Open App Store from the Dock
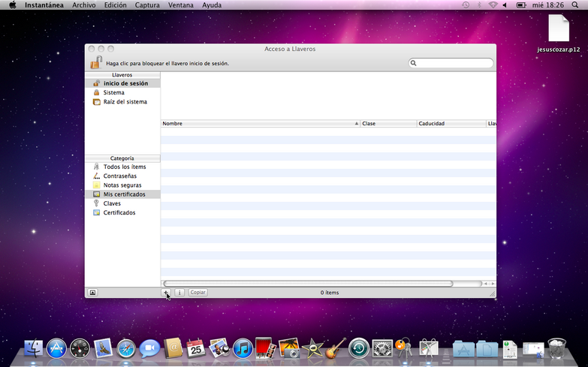The image size is (588, 367). tap(56, 349)
